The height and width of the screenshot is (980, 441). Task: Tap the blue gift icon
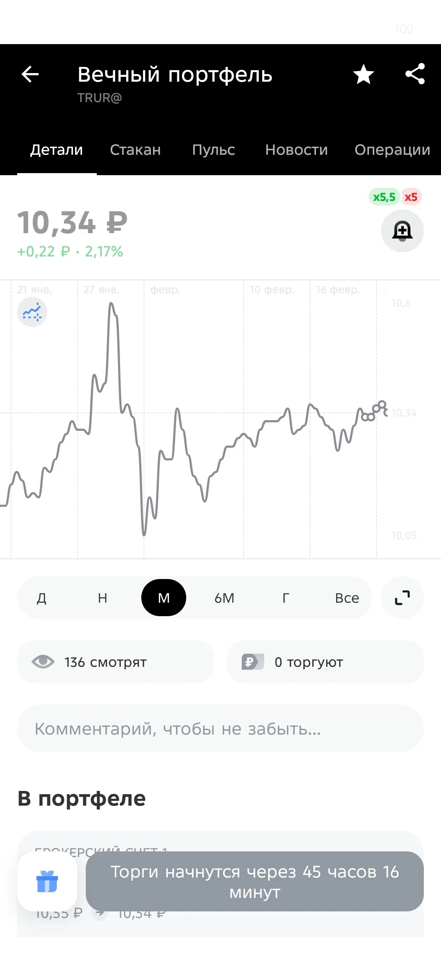coord(47,881)
